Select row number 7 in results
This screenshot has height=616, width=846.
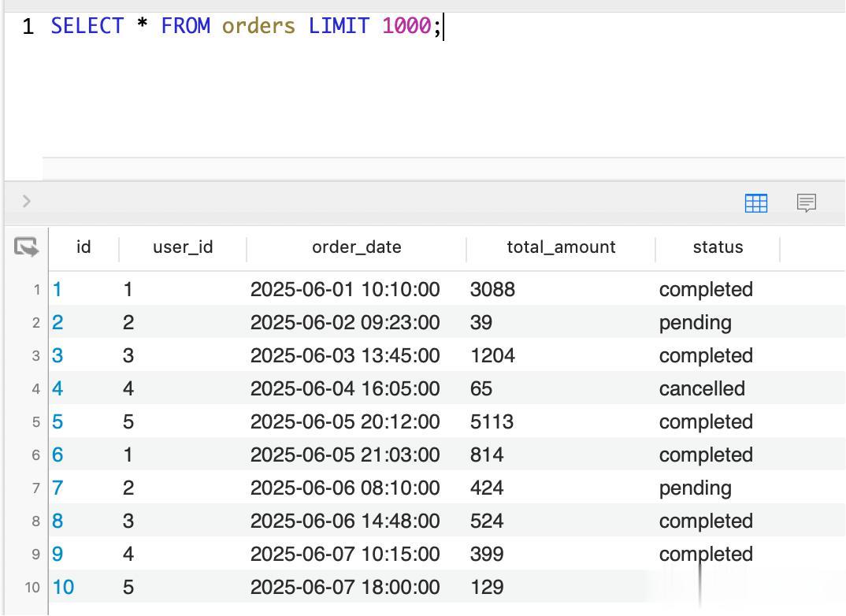[x=36, y=488]
